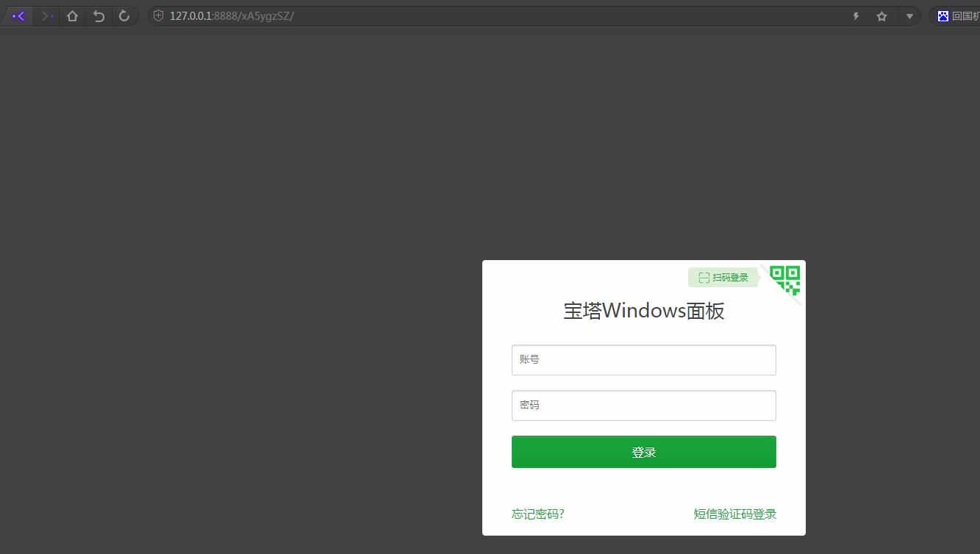Go to the browser home page icon

(72, 15)
